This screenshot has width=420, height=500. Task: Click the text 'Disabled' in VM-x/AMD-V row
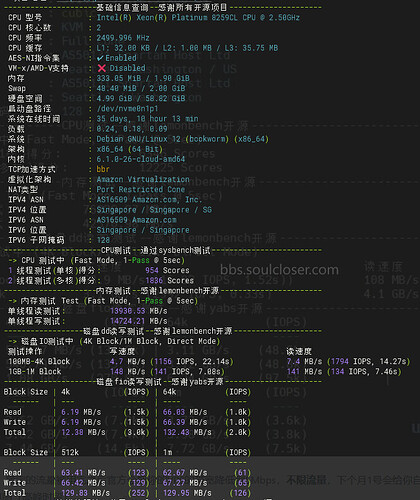click(127, 68)
